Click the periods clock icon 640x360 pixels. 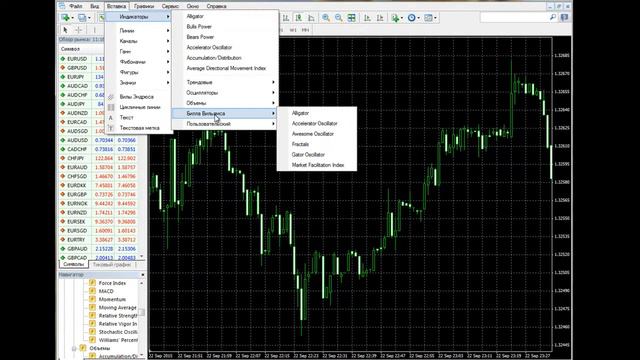pos(411,18)
